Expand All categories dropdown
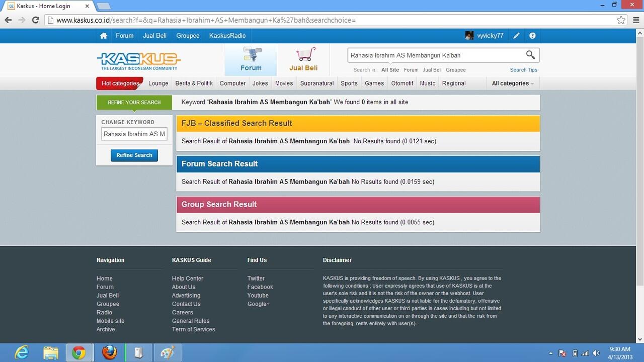The image size is (644, 362). tap(513, 83)
